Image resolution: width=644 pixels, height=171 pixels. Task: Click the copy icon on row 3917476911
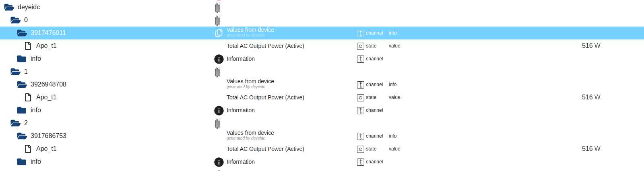point(219,33)
